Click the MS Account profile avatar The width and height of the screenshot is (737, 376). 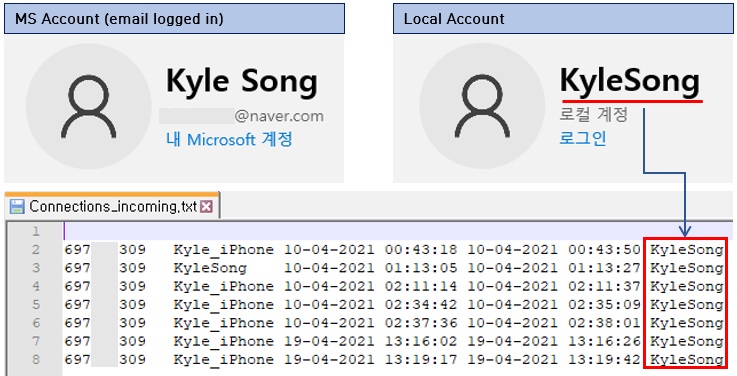tap(89, 106)
